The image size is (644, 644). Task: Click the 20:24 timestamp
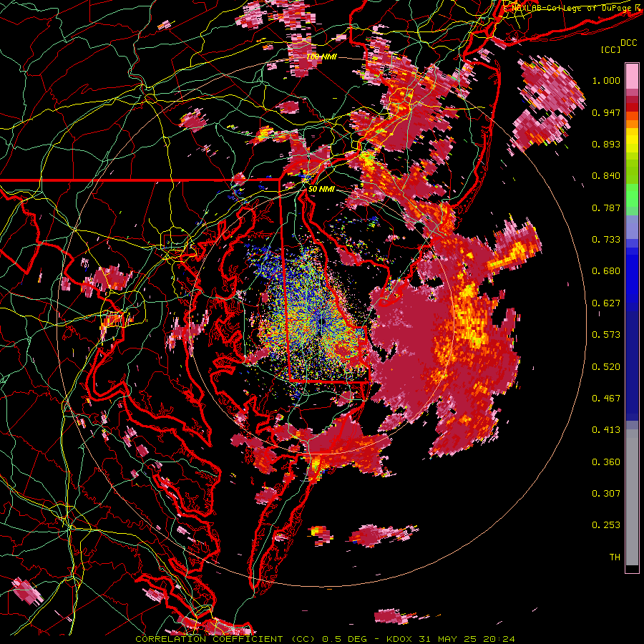[x=499, y=639]
